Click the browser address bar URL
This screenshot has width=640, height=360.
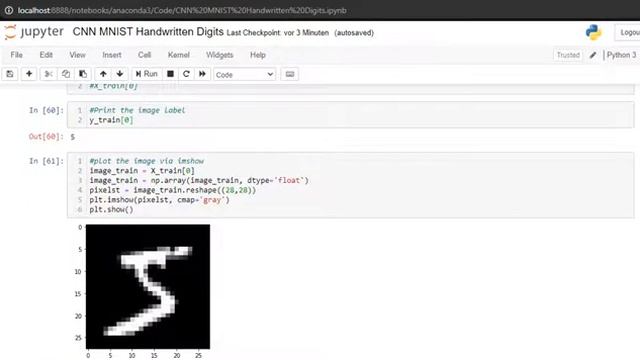pyautogui.click(x=182, y=10)
